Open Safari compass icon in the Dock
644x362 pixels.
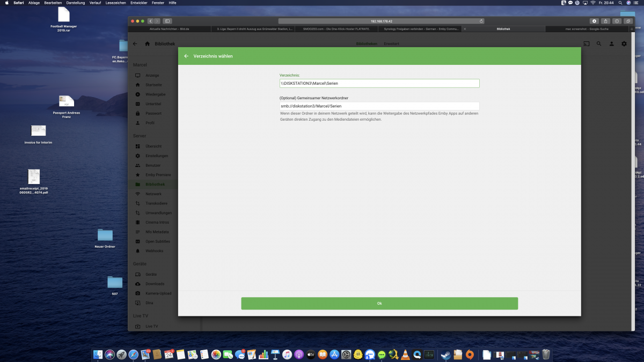tap(133, 354)
